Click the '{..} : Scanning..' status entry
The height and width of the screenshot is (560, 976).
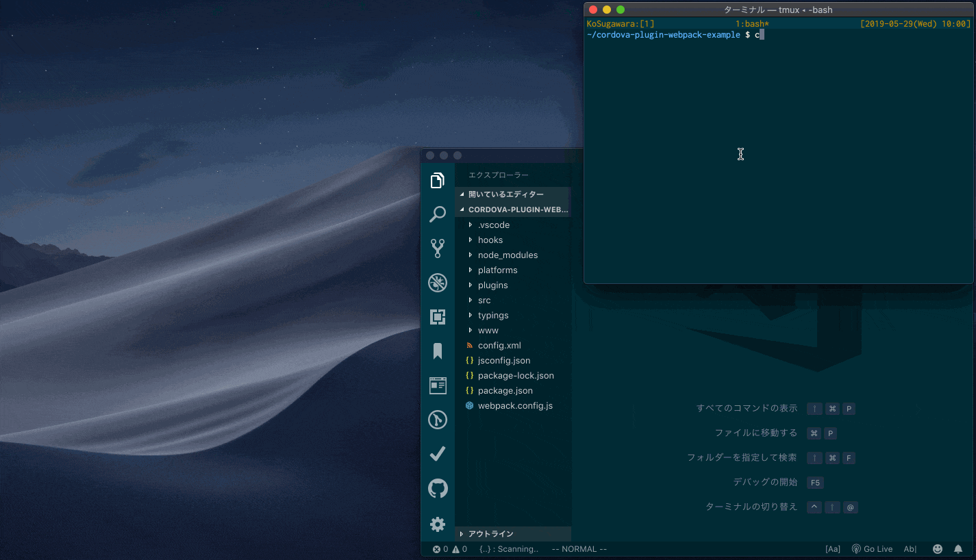coord(509,549)
